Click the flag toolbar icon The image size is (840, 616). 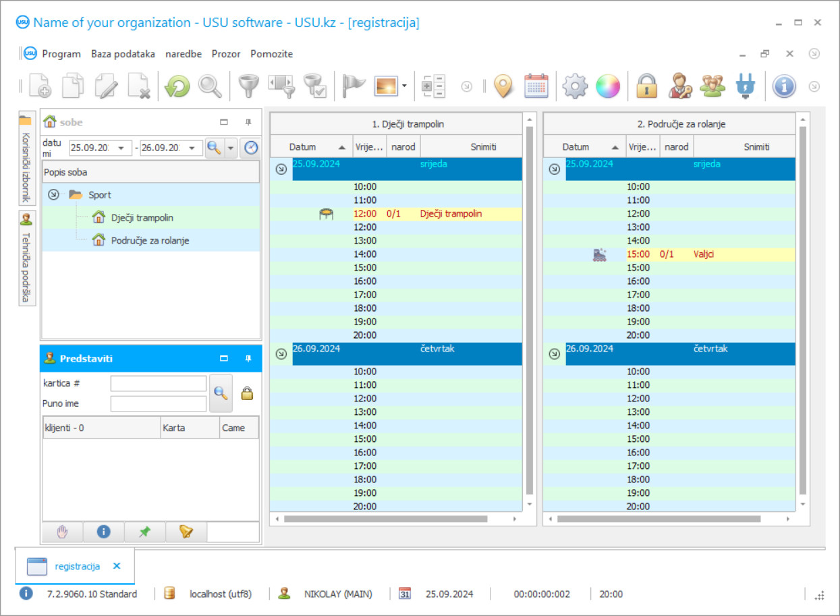(354, 86)
